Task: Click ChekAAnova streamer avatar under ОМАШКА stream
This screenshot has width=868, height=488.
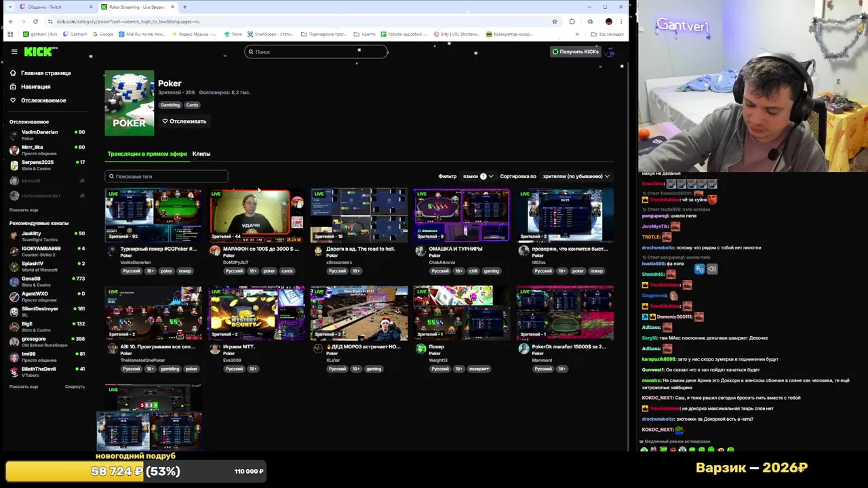Action: [420, 251]
